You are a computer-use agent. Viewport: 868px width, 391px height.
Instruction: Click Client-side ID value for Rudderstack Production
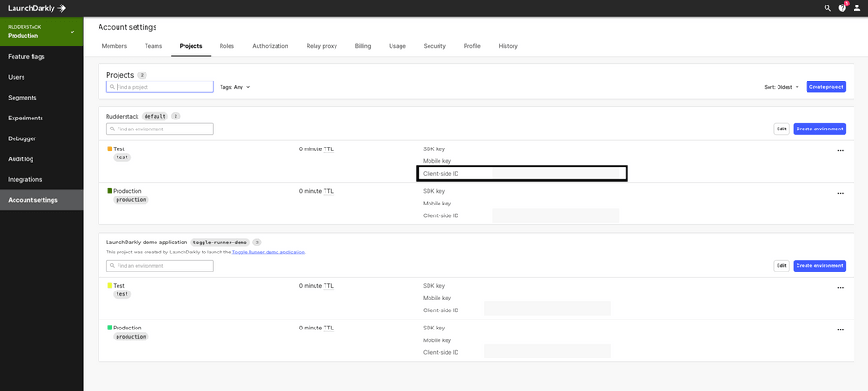click(x=555, y=215)
